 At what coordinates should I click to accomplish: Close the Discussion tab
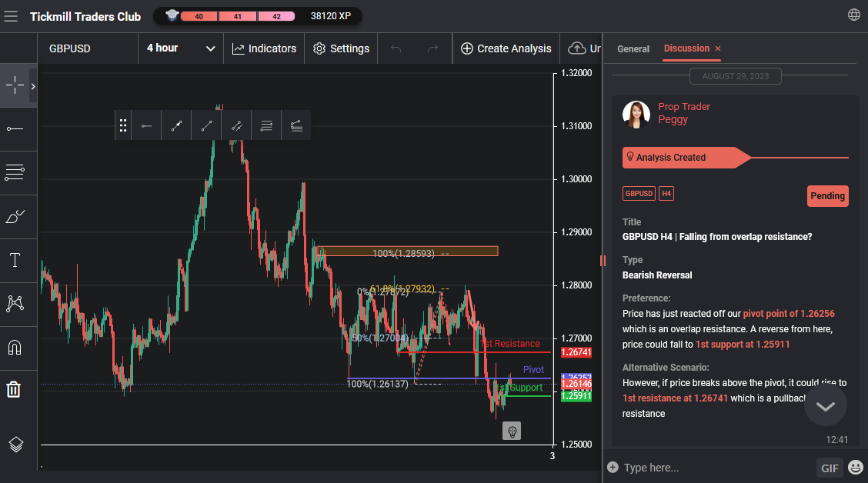(x=718, y=48)
